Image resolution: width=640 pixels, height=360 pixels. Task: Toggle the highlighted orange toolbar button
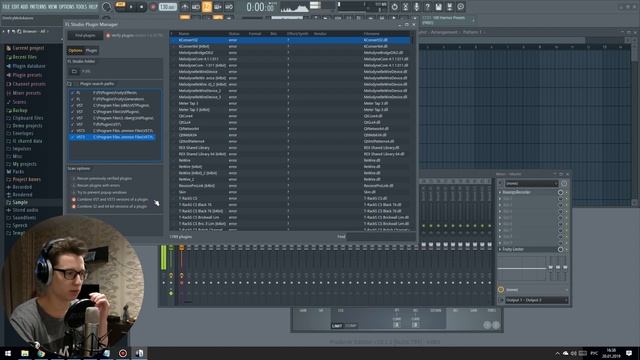pos(207,7)
